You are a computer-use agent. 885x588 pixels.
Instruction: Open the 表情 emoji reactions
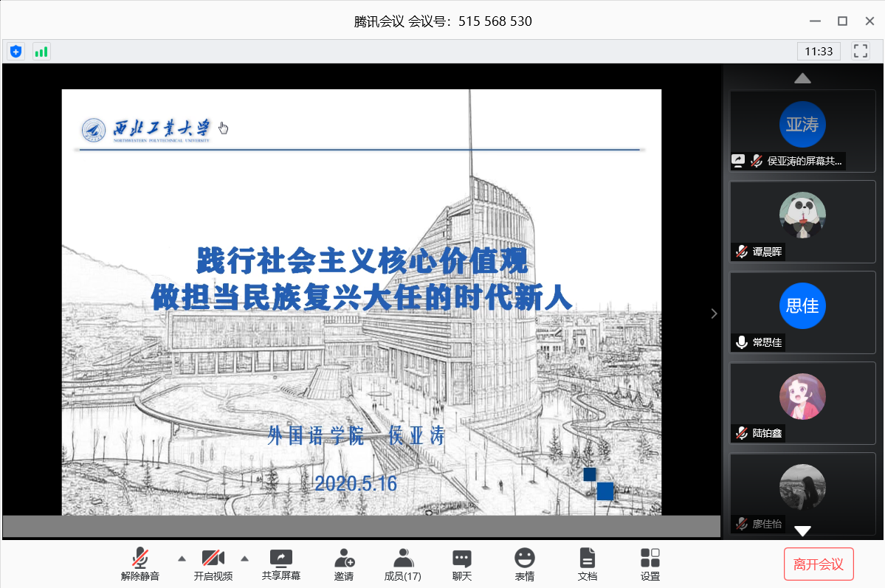point(525,564)
